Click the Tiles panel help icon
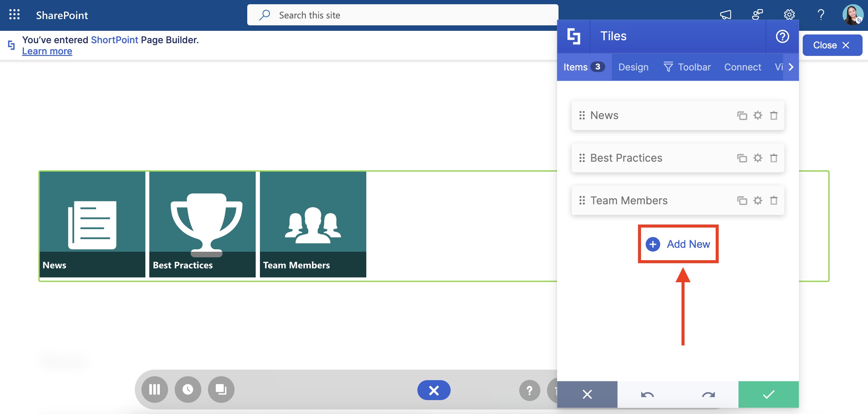 pyautogui.click(x=782, y=36)
